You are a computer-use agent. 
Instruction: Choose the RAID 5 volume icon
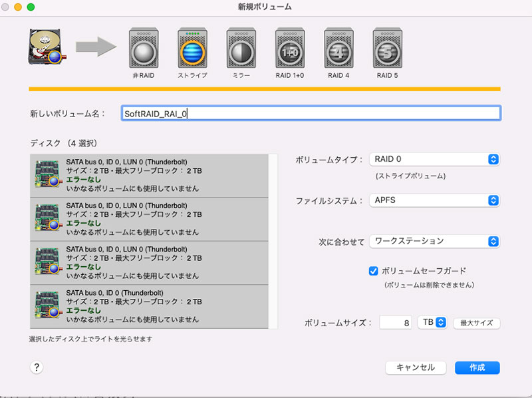click(x=388, y=49)
